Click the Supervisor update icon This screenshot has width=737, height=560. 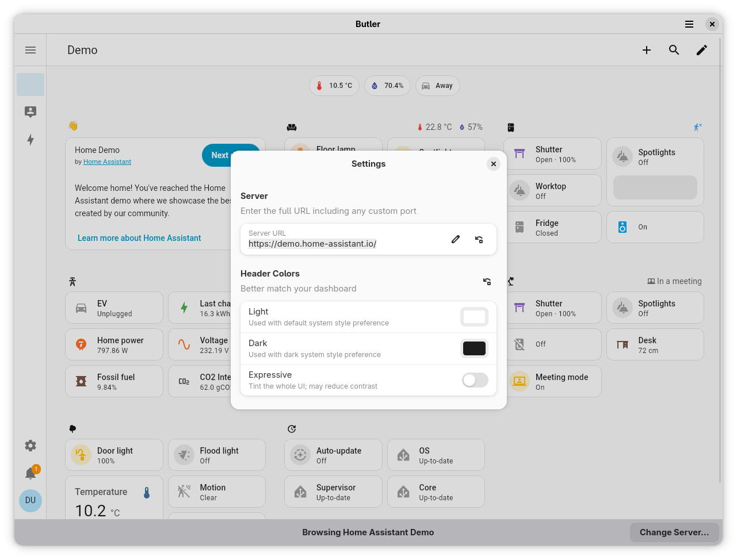click(x=300, y=492)
